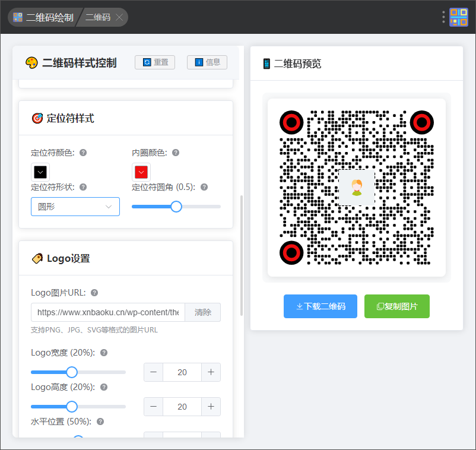Click the avatar logo in QR code center
The width and height of the screenshot is (476, 450).
(x=357, y=188)
